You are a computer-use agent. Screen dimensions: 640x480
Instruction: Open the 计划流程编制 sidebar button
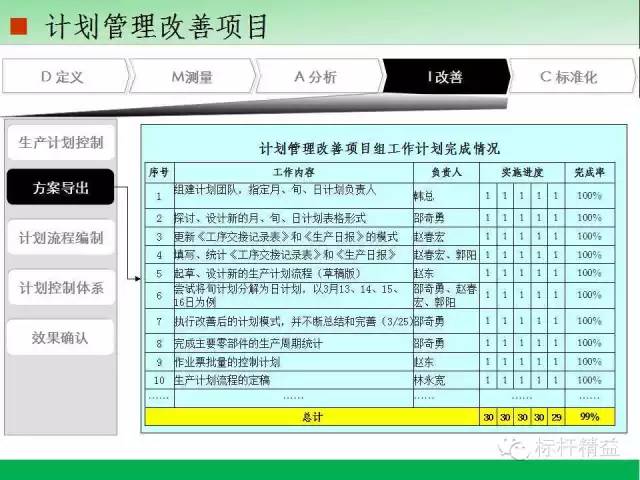[x=61, y=238]
